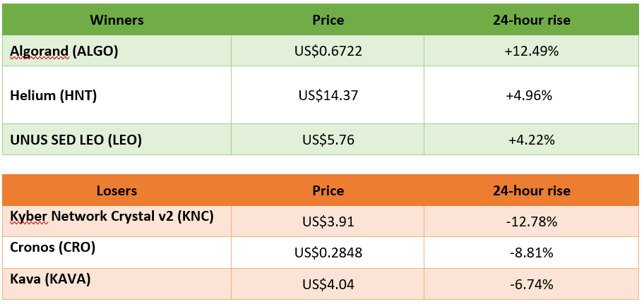Screen dimensions: 644x304
Task: Select the UNUS SED LEO (LEO) cell
Action: [117, 140]
